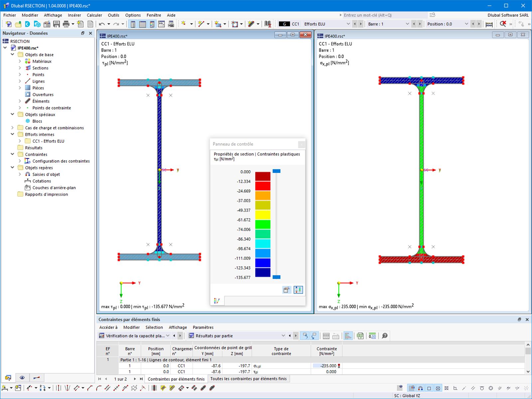The width and height of the screenshot is (532, 399).
Task: Click the keyword search field
Action: (x=385, y=15)
